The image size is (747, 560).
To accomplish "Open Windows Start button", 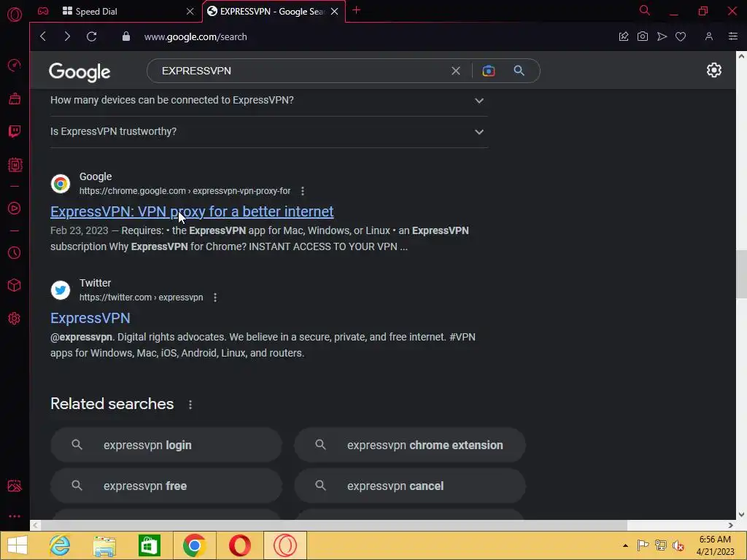I will [x=18, y=545].
